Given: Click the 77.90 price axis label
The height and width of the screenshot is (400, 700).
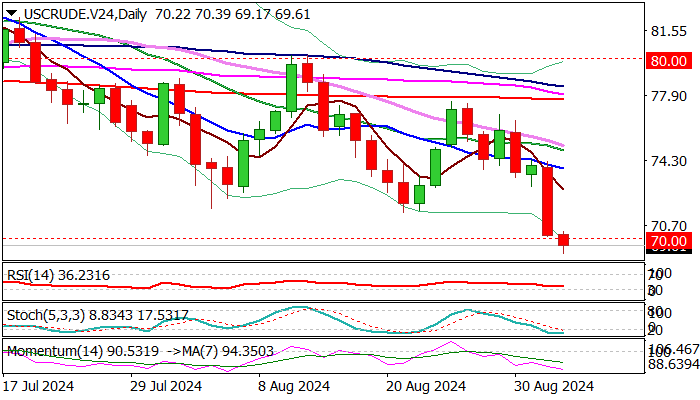Looking at the screenshot, I should coord(669,97).
